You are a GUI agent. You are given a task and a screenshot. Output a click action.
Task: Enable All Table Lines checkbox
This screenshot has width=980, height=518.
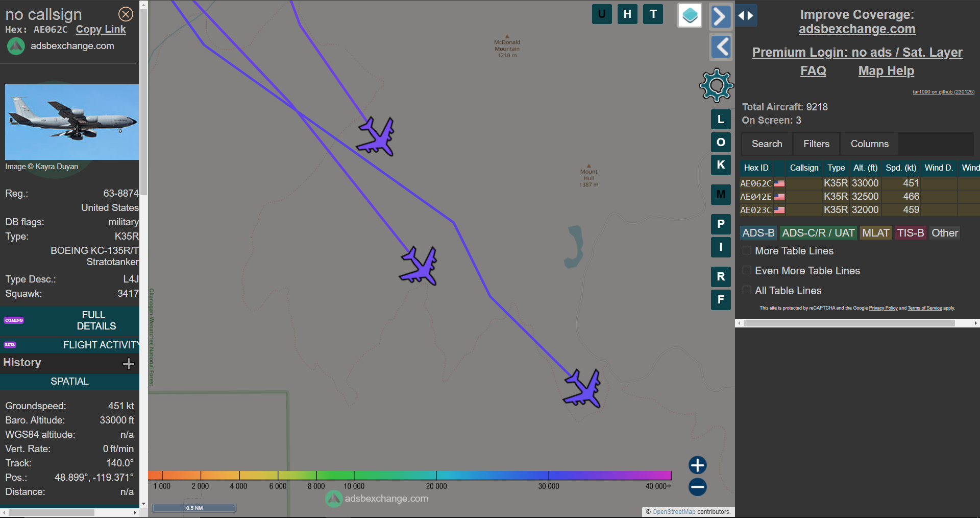click(x=747, y=290)
